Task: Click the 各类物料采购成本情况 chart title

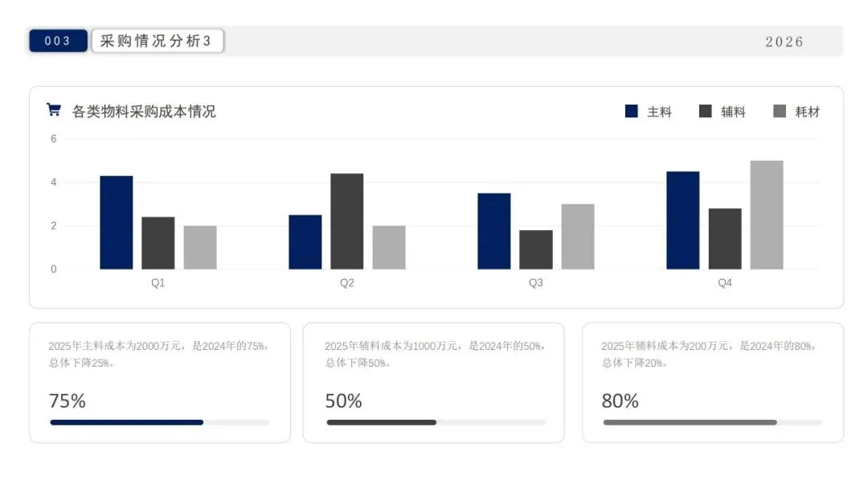Action: coord(144,111)
